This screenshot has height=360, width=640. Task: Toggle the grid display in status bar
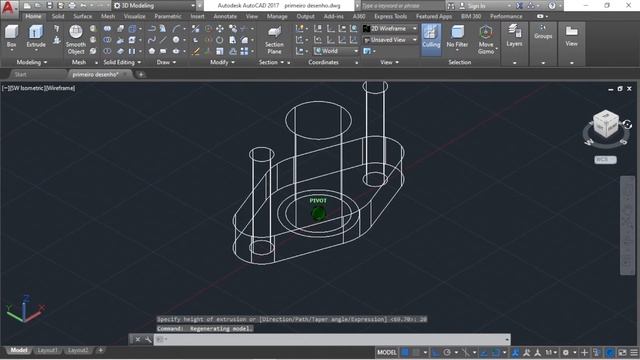pos(405,352)
